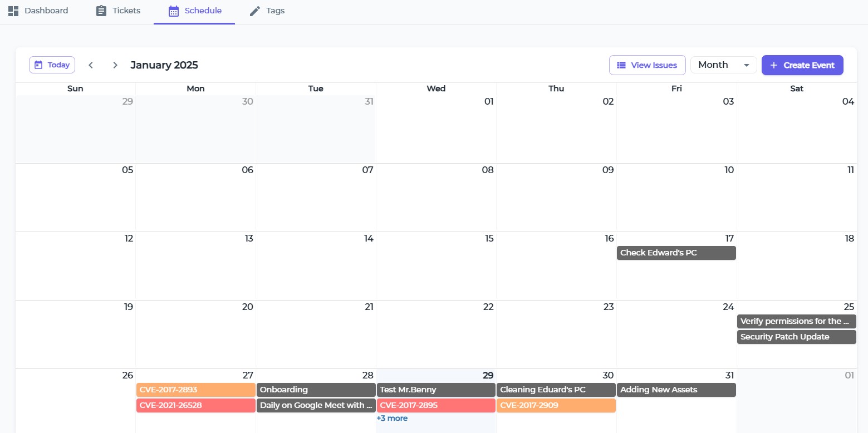Open the Test Mr.Benny event
The height and width of the screenshot is (433, 868).
click(436, 390)
